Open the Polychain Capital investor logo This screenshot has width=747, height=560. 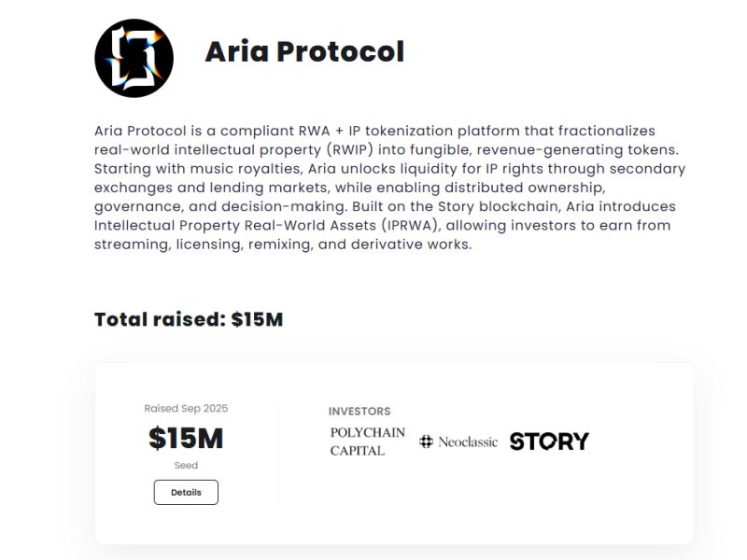pyautogui.click(x=367, y=440)
